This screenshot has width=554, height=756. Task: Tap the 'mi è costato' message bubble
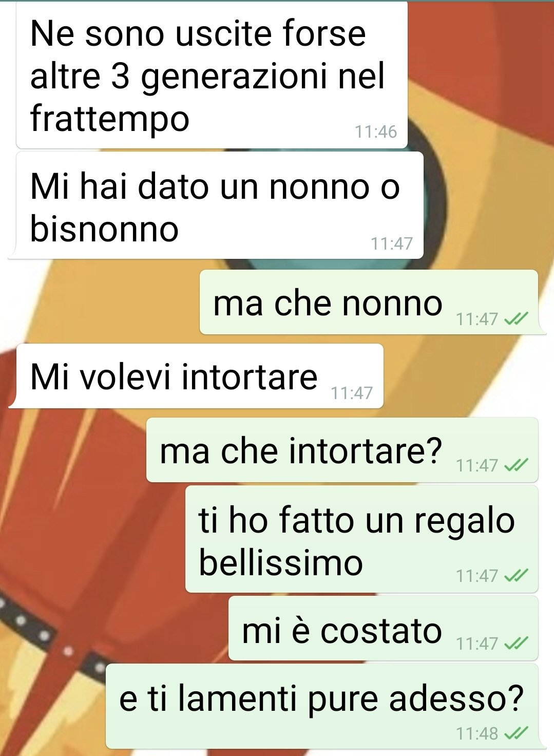(383, 628)
